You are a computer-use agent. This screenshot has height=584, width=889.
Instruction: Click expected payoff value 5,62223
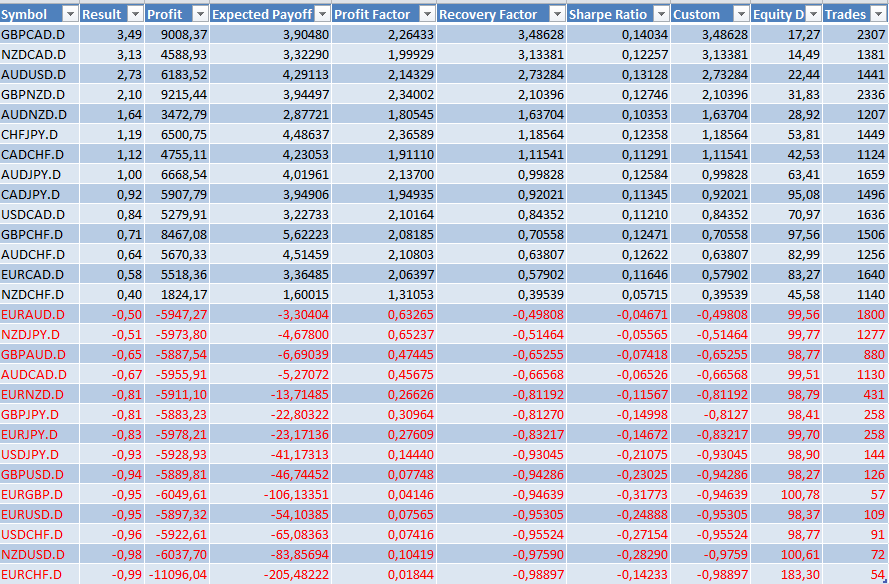coord(305,234)
